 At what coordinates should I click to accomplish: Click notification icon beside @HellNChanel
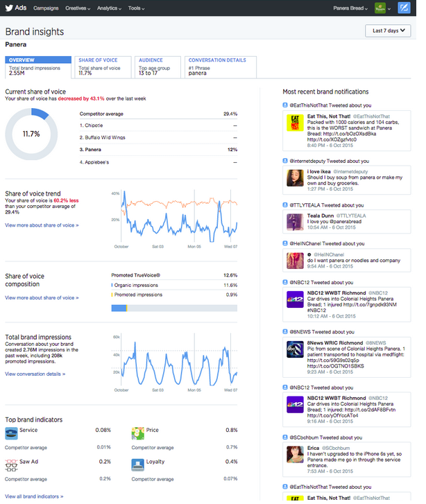[284, 243]
